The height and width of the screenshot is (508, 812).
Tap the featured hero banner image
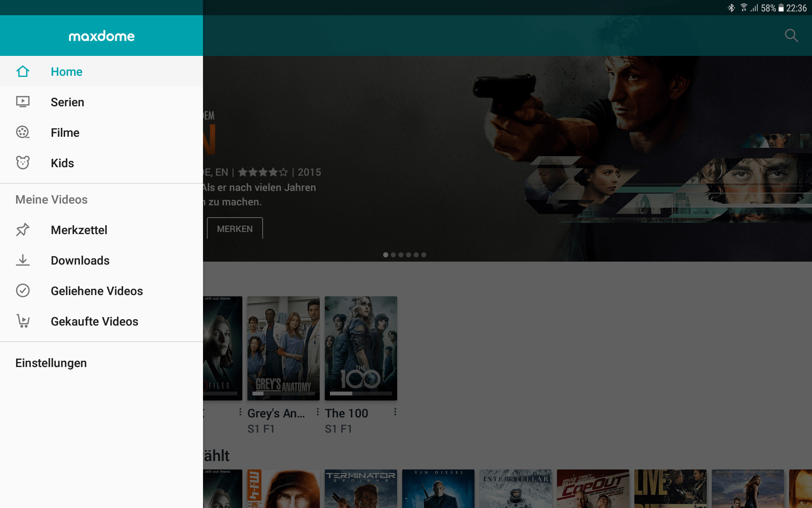click(x=507, y=159)
